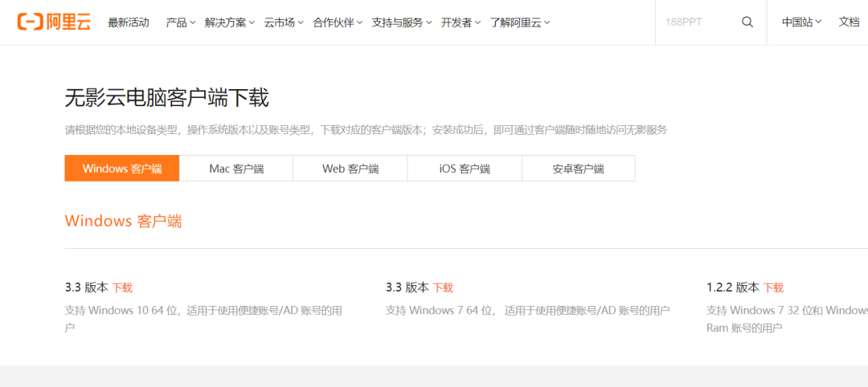This screenshot has height=387, width=868.
Task: Expand the 开发者 menu
Action: 461,22
